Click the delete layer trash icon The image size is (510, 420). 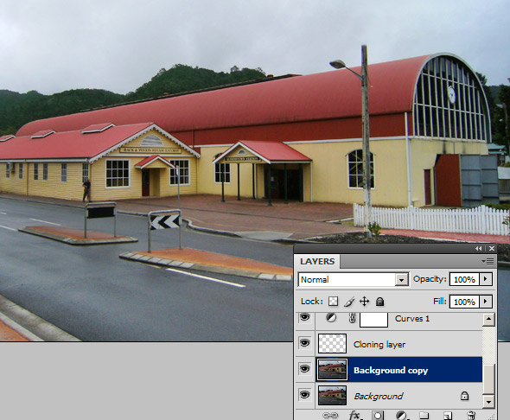click(x=471, y=416)
